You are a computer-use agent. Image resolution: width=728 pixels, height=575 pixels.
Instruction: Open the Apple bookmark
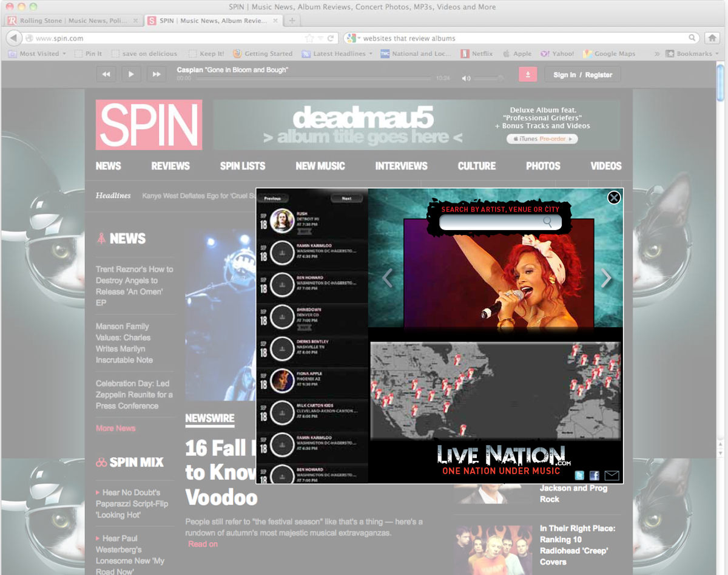click(x=517, y=53)
